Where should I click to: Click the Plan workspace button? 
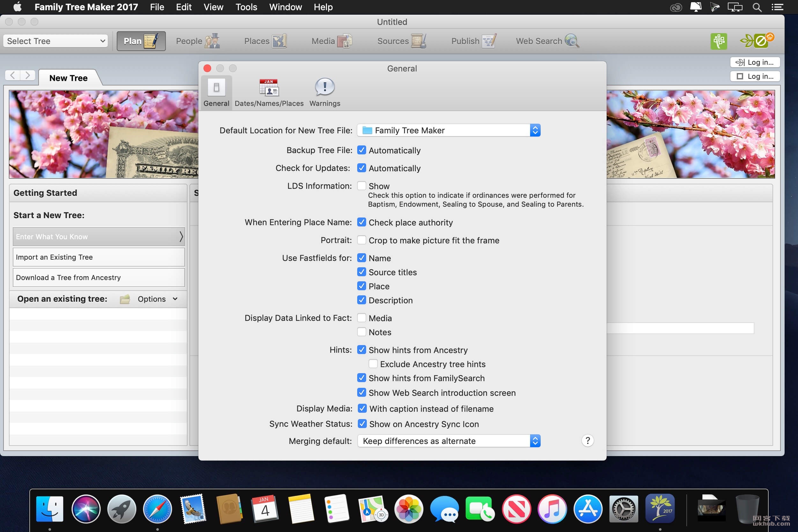(x=141, y=41)
